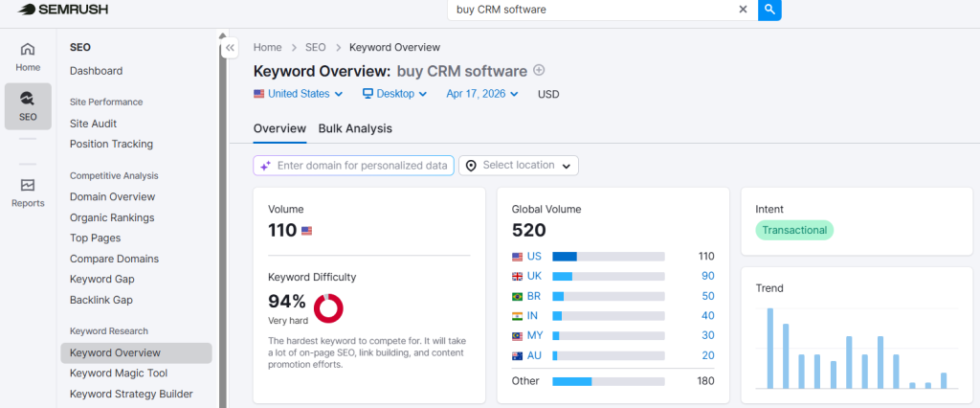Viewport: 980px width, 408px height.
Task: Open Domain Overview
Action: coord(113,196)
